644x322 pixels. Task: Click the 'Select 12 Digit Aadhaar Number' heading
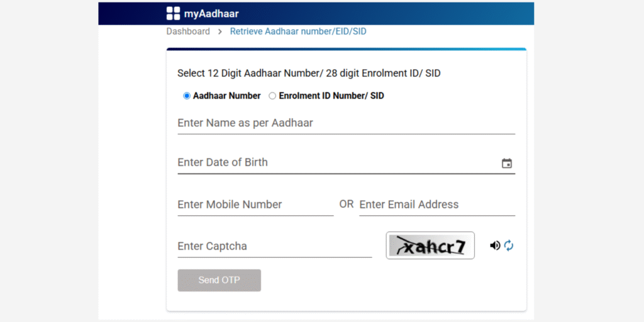pyautogui.click(x=309, y=74)
